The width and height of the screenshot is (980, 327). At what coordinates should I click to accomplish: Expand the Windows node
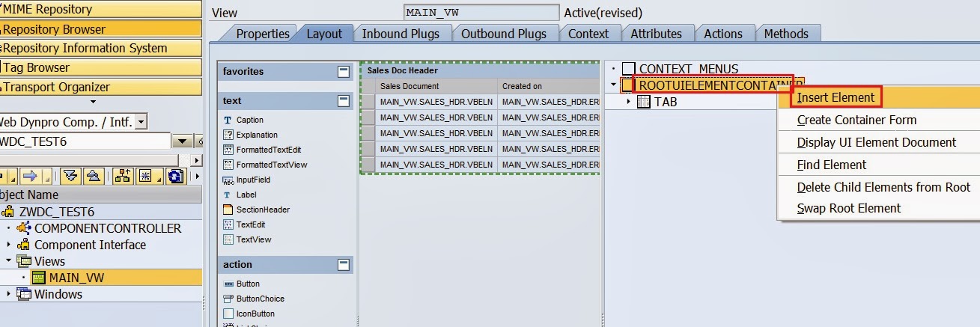pyautogui.click(x=9, y=294)
